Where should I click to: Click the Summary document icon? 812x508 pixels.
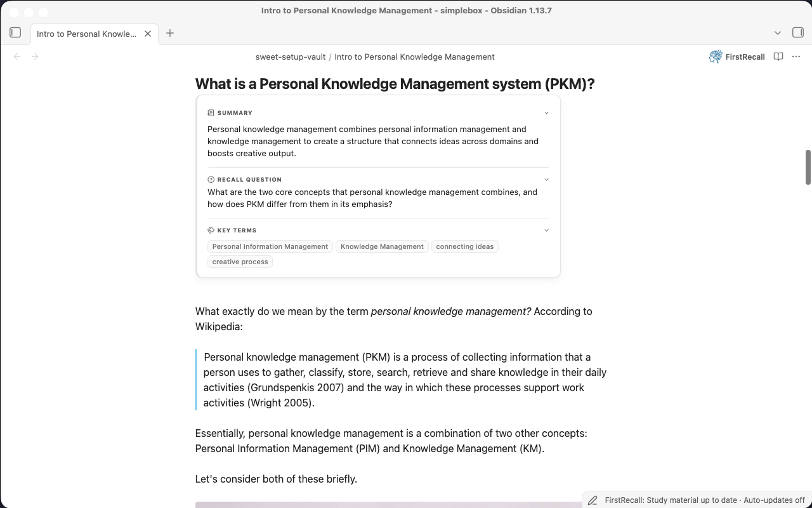click(x=211, y=113)
